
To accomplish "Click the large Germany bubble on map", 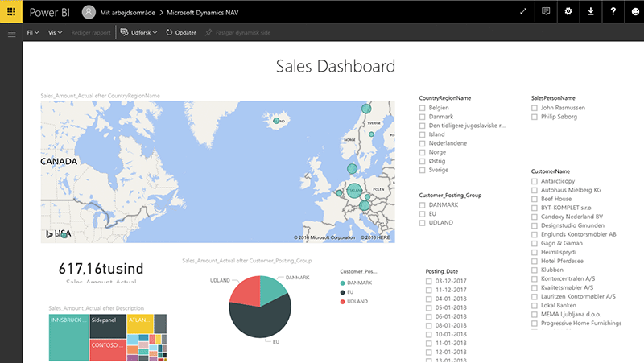I will click(354, 191).
